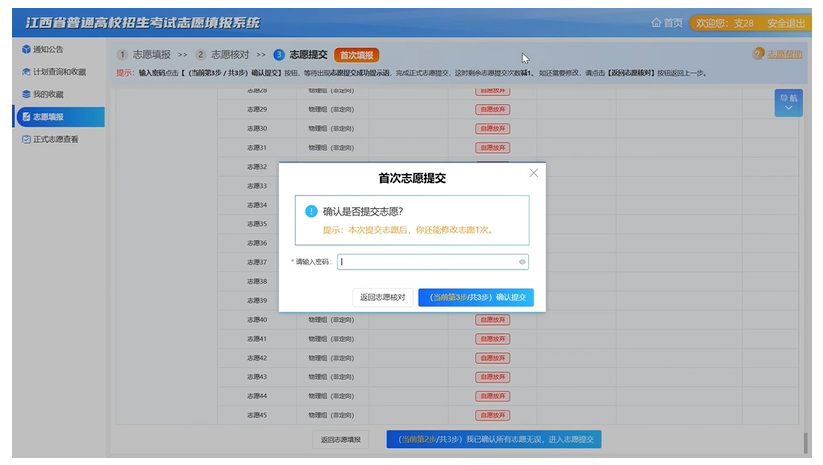Go to step 2 志愿核对
The height and width of the screenshot is (465, 823).
222,54
